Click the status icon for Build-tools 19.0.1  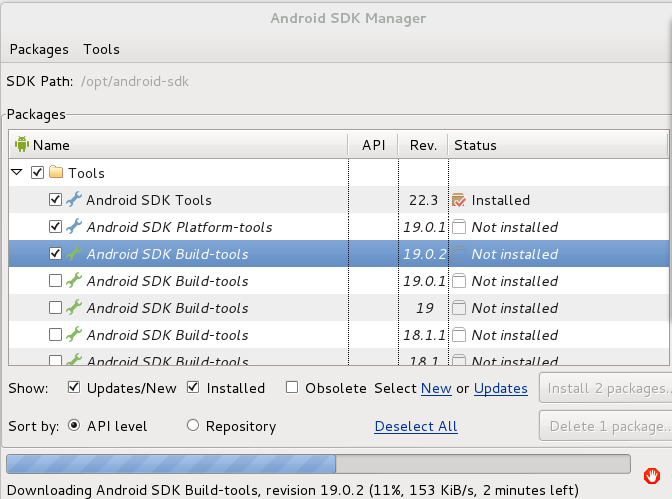click(459, 281)
